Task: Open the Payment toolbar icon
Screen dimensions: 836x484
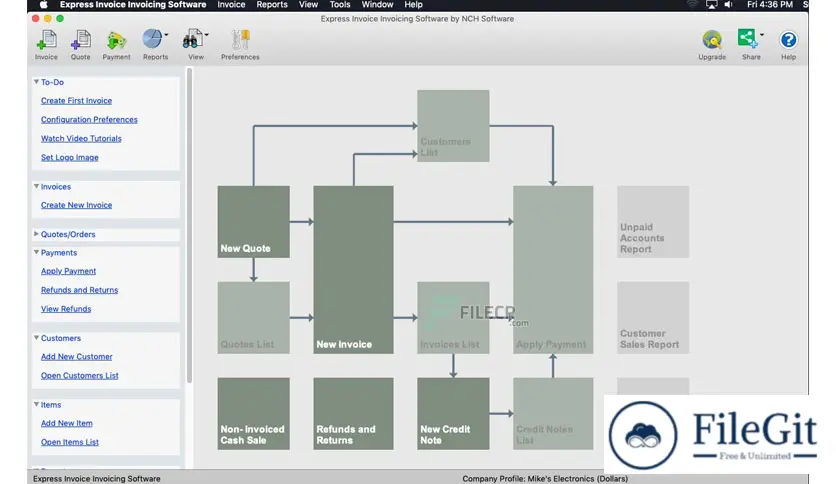Action: 116,41
